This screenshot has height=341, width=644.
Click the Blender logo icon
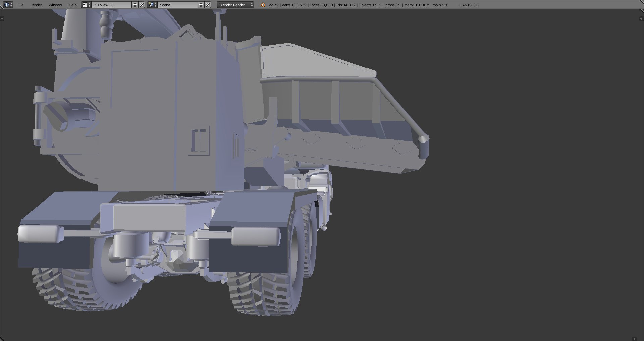263,5
